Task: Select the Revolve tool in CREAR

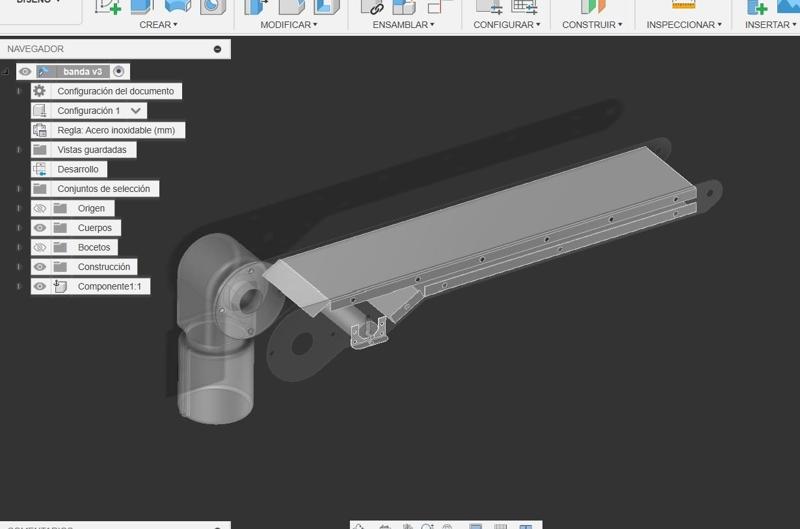Action: pyautogui.click(x=178, y=6)
